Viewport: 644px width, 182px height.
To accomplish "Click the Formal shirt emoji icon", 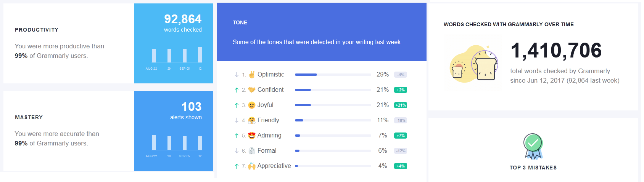I will pyautogui.click(x=252, y=151).
